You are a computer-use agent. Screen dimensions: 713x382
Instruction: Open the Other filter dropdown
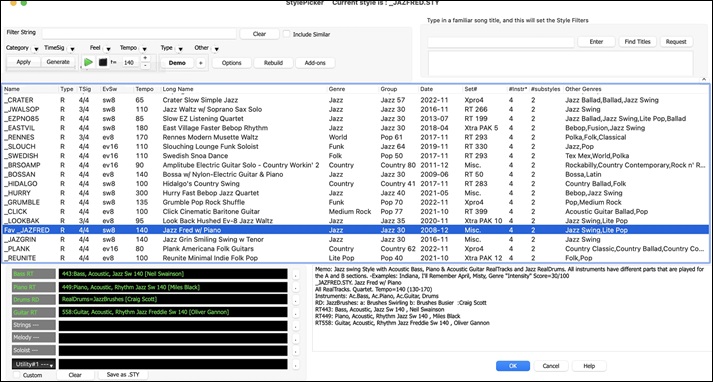coord(216,49)
